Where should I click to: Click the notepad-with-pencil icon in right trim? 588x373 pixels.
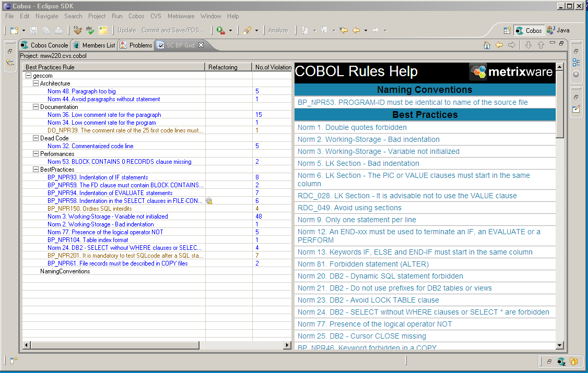pyautogui.click(x=576, y=109)
